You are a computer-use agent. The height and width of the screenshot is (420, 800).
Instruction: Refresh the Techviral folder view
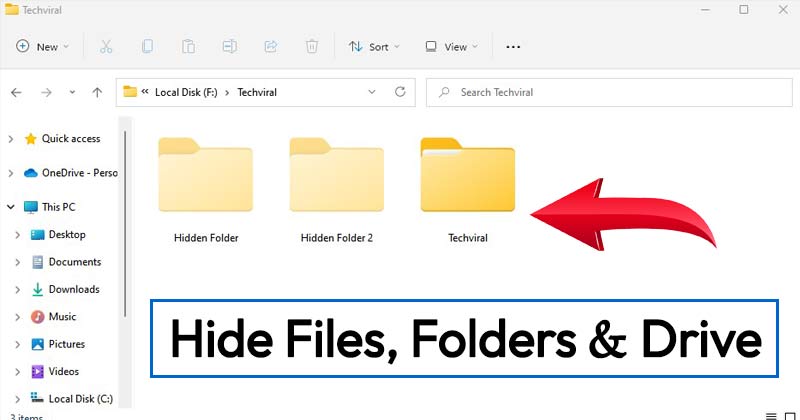[401, 92]
